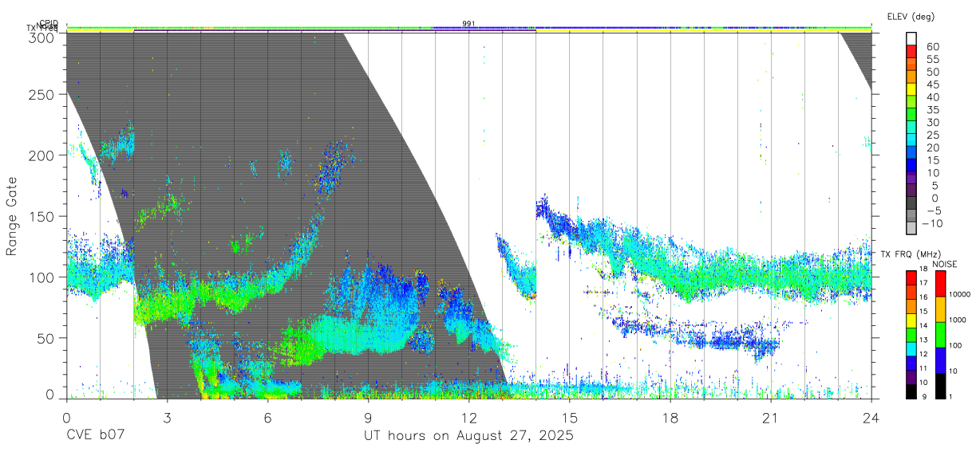Select the yellow segment of the elevation color bar

tap(912, 89)
